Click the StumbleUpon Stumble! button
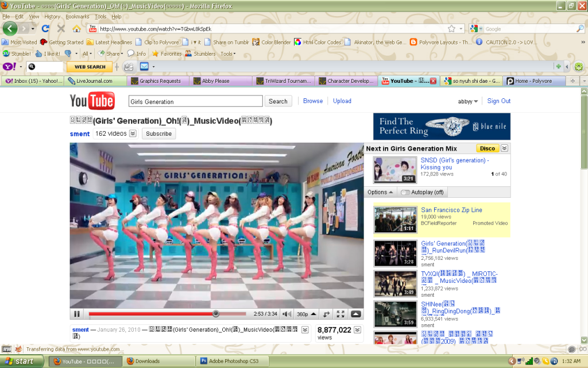This screenshot has width=588, height=368. point(17,53)
